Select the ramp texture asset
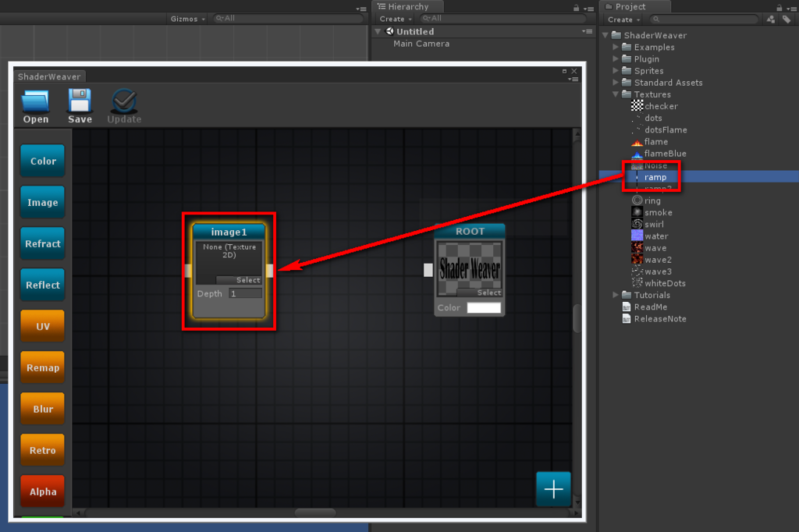This screenshot has width=799, height=532. click(x=655, y=177)
